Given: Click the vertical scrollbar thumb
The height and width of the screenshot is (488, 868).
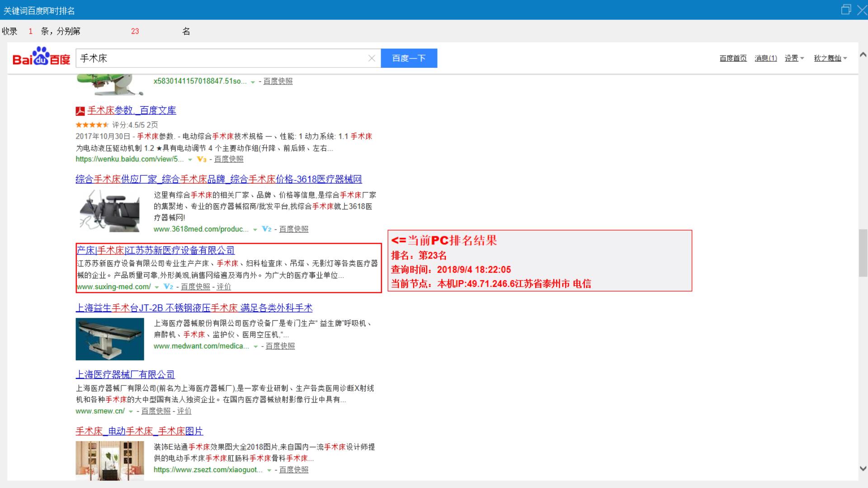Looking at the screenshot, I should (863, 253).
